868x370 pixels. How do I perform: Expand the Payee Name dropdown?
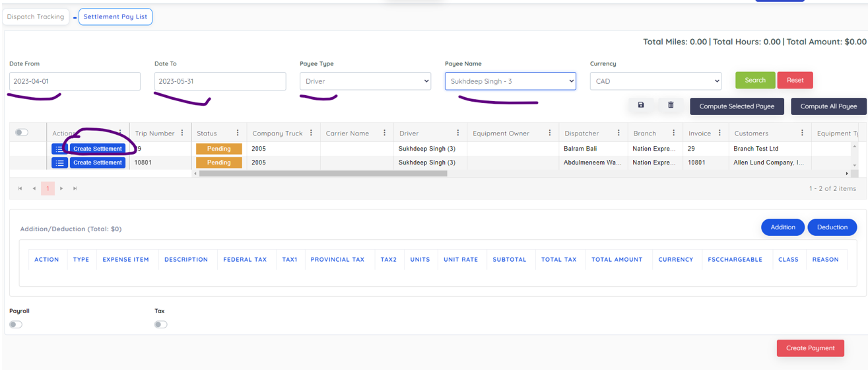click(510, 81)
